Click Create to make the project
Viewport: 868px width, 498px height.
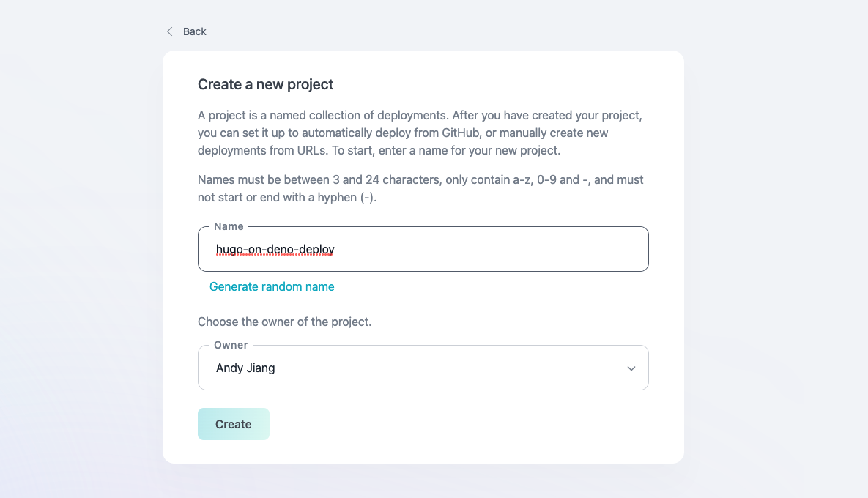(x=233, y=424)
